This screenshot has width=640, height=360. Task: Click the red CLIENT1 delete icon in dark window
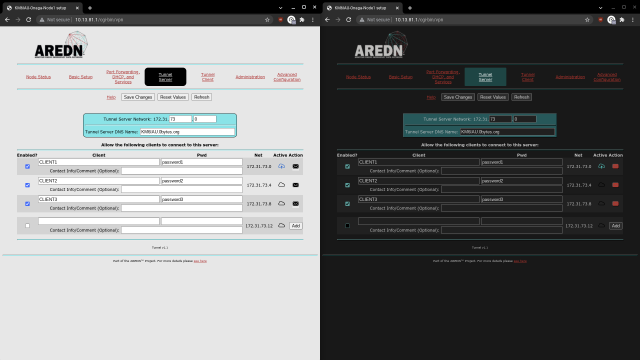tap(615, 167)
